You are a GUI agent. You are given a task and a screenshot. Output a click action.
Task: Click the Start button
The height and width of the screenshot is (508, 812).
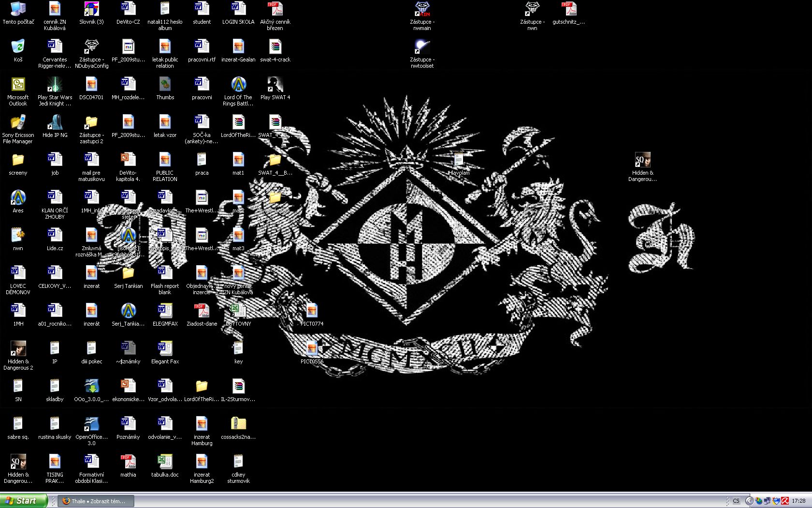24,501
